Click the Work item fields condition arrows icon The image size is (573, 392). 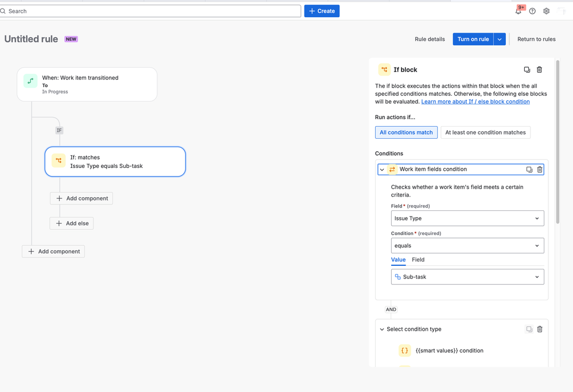392,170
